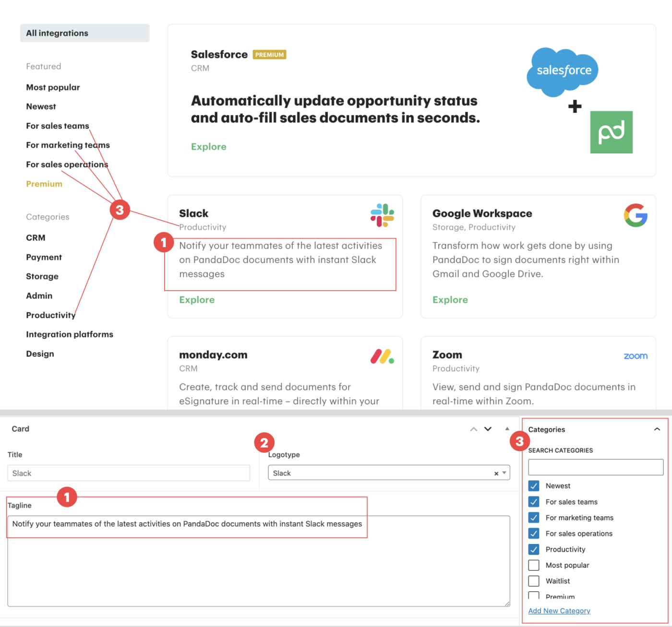Viewport: 672px width, 627px height.
Task: Select For sales operations in sidebar
Action: 67,165
